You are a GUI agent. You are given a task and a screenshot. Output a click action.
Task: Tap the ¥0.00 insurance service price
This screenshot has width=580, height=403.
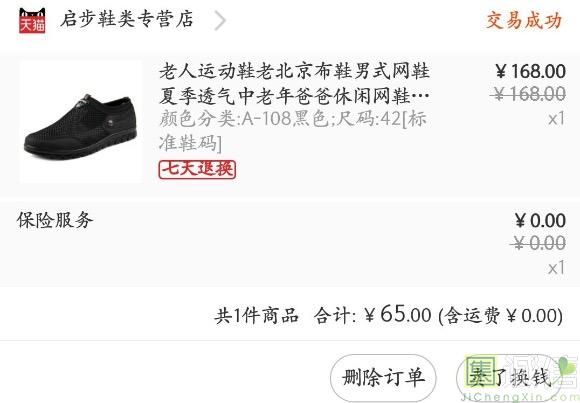coord(540,221)
